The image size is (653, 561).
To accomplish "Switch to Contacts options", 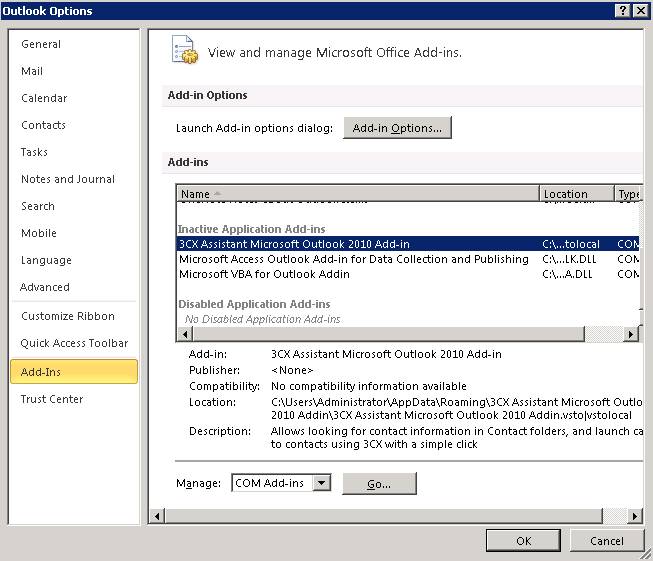I will 43,125.
